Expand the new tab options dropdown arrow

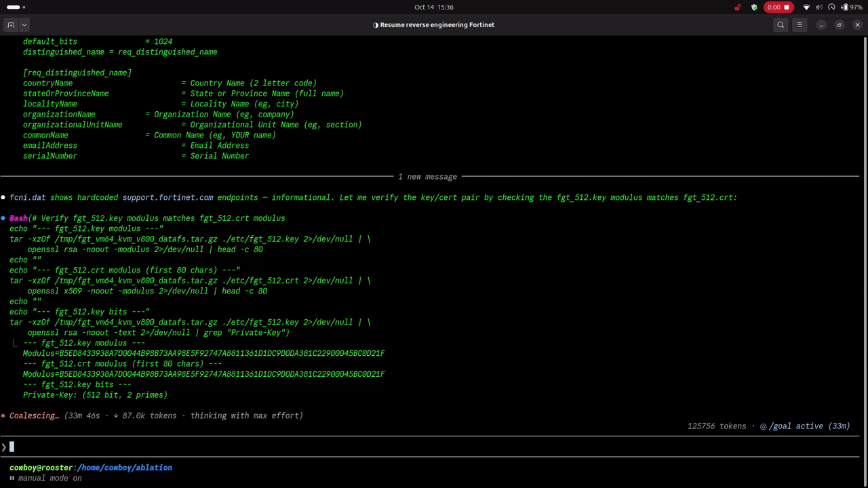pos(24,25)
